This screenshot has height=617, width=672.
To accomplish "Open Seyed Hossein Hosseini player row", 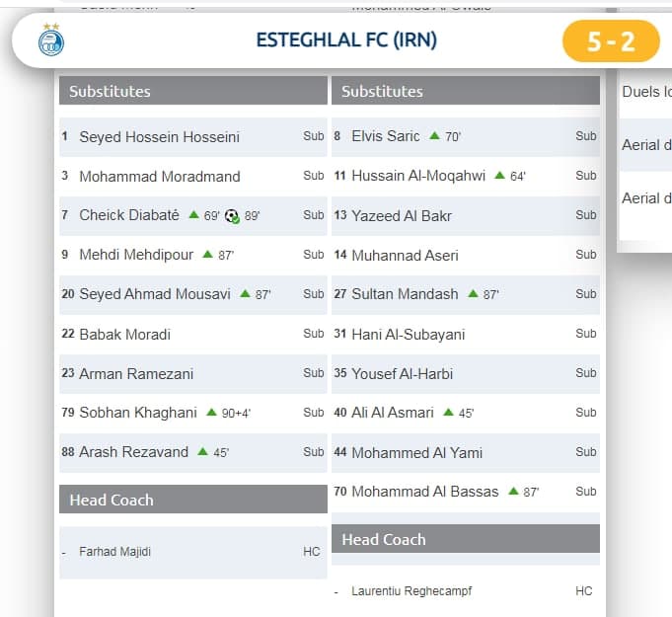I will click(x=159, y=136).
